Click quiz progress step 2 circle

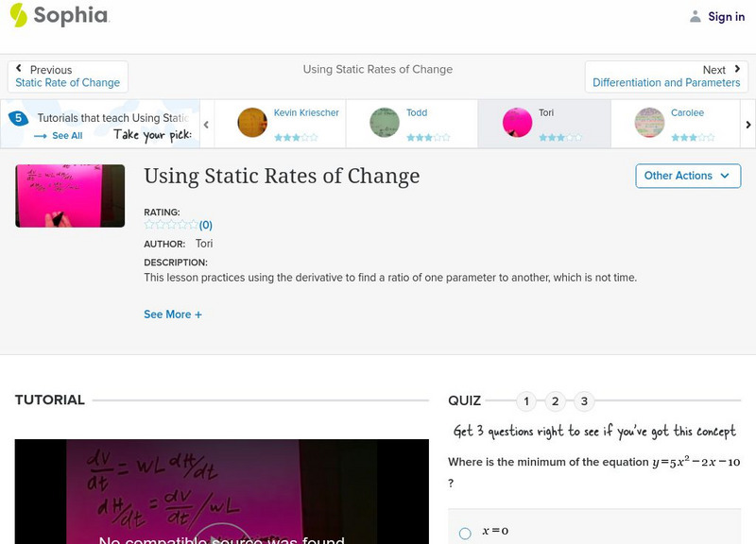[x=556, y=400]
